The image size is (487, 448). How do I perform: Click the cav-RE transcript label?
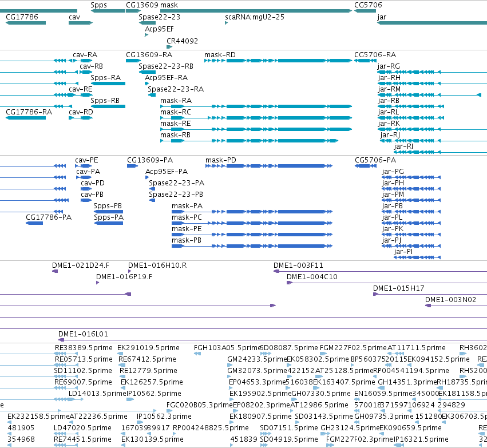[81, 89]
